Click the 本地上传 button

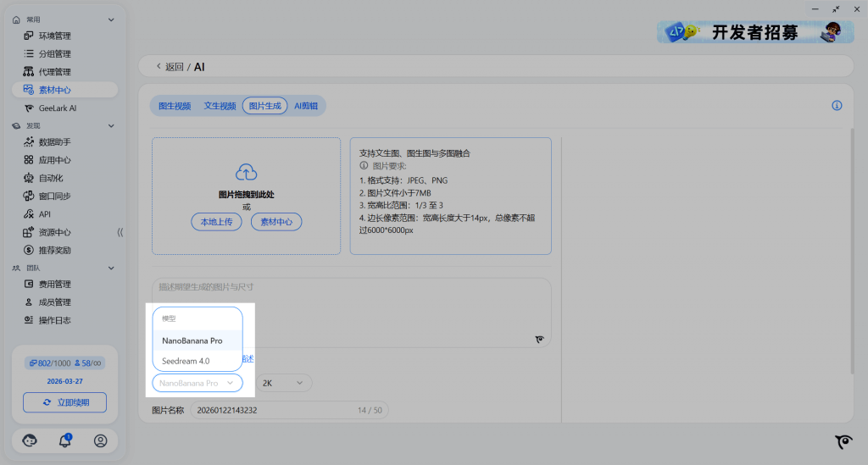pyautogui.click(x=216, y=222)
